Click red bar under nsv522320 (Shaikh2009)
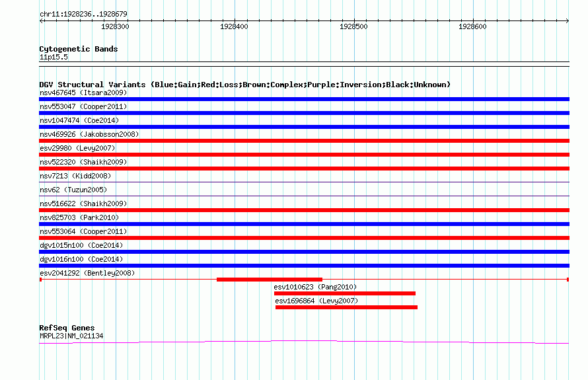 [304, 169]
